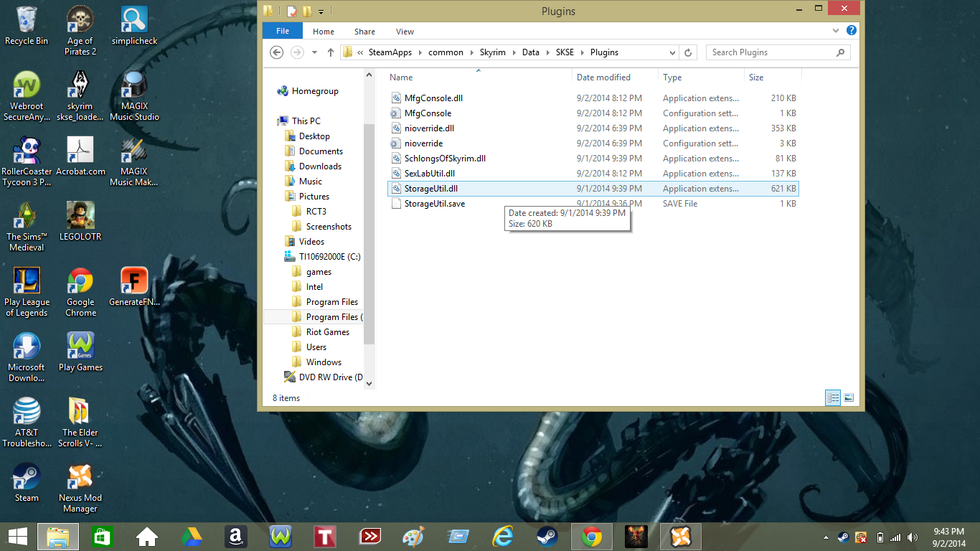Click the navigation pane scrollbar
This screenshot has width=980, height=551.
369,234
